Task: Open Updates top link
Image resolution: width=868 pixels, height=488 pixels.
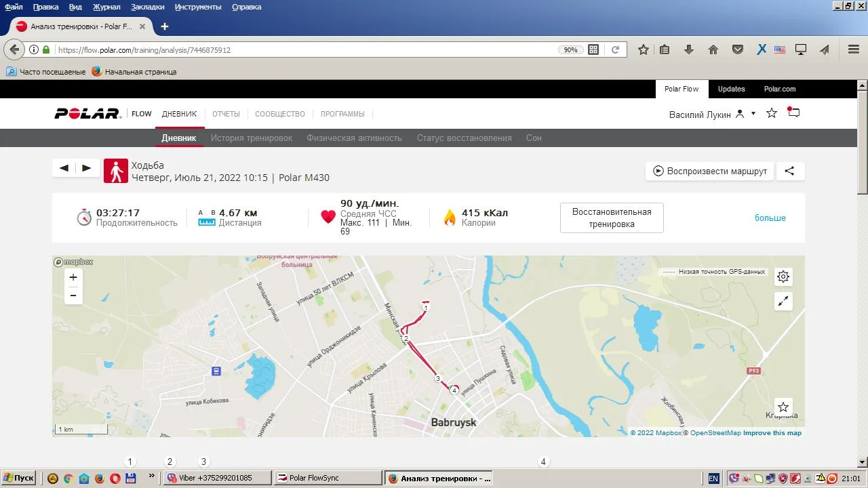Action: click(731, 89)
